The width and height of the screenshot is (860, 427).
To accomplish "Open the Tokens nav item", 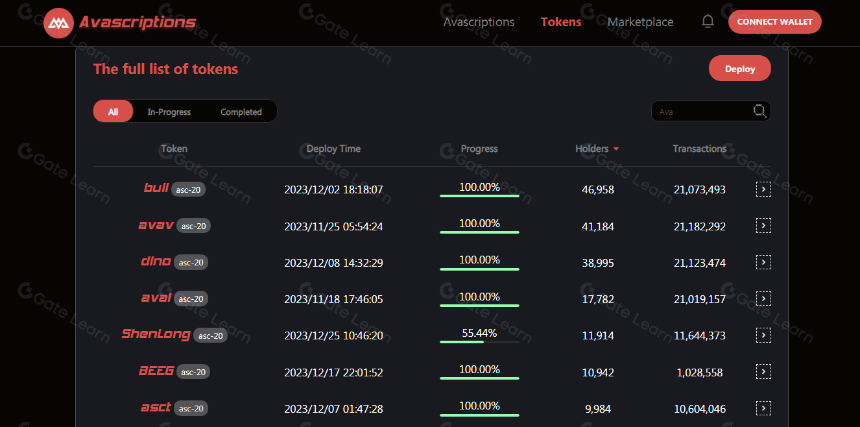I will point(561,22).
